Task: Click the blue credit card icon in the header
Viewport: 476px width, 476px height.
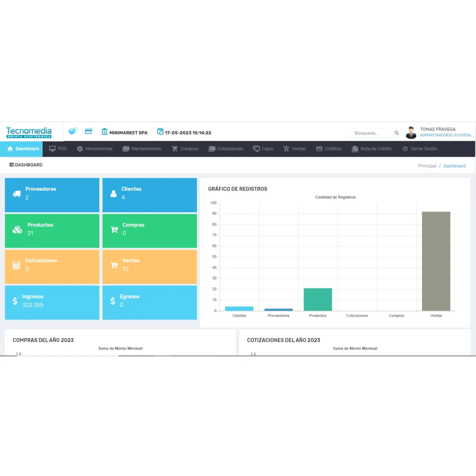Action: tap(88, 131)
